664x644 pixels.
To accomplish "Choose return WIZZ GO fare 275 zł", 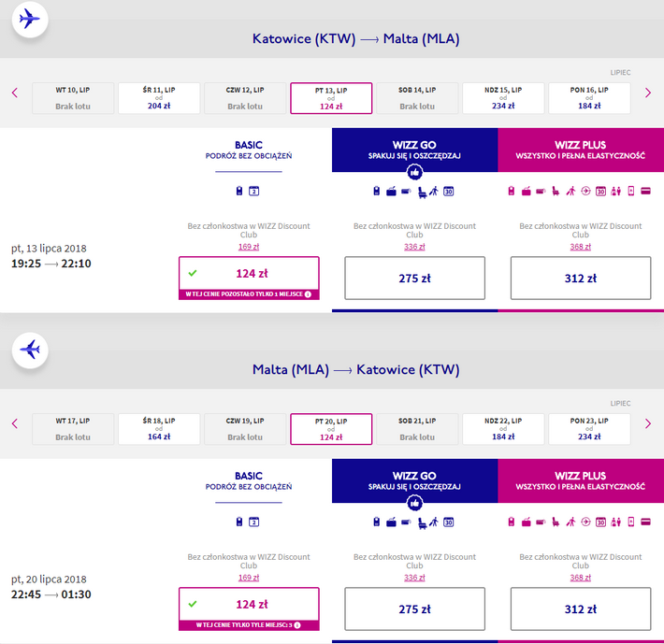I will 414,608.
